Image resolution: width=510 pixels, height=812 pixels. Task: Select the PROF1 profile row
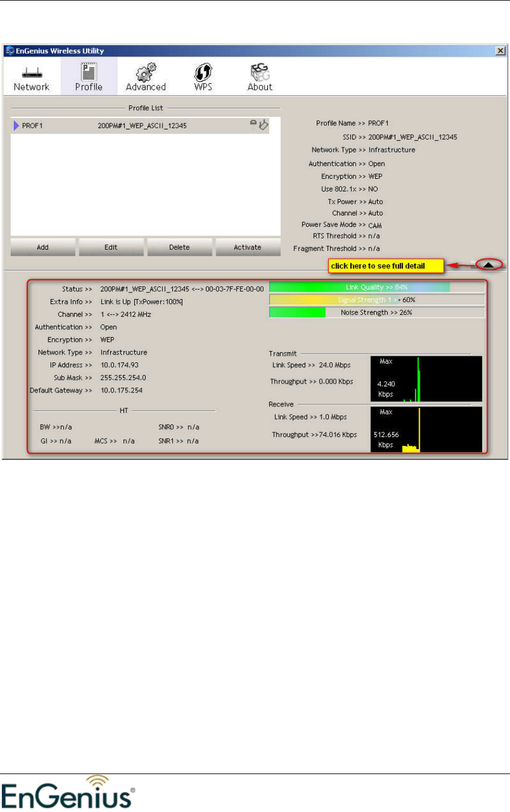[x=145, y=126]
